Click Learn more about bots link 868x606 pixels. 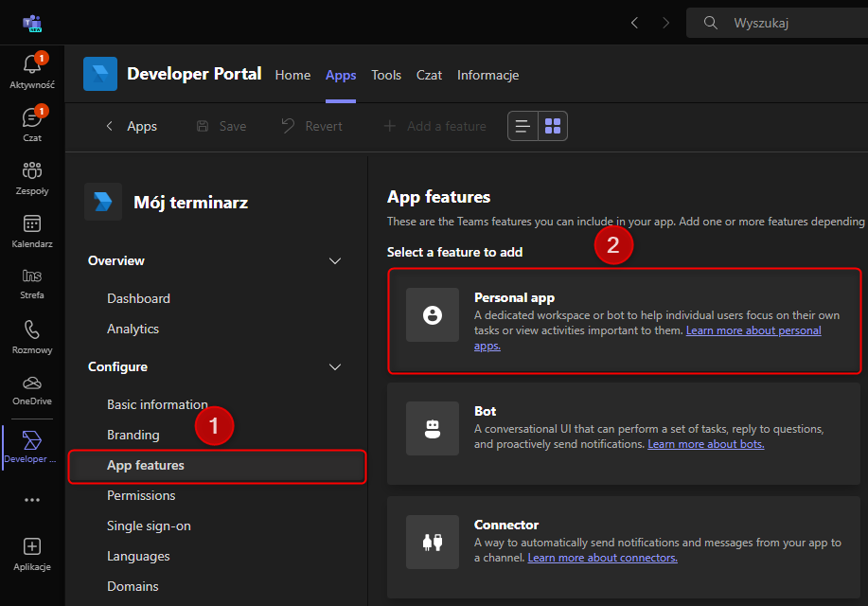[x=705, y=444]
